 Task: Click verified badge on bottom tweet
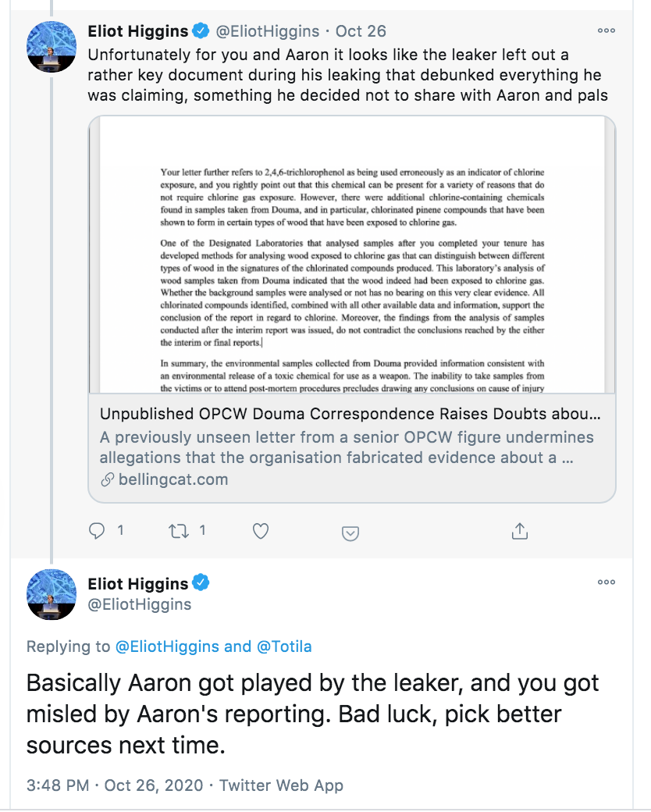coord(201,583)
